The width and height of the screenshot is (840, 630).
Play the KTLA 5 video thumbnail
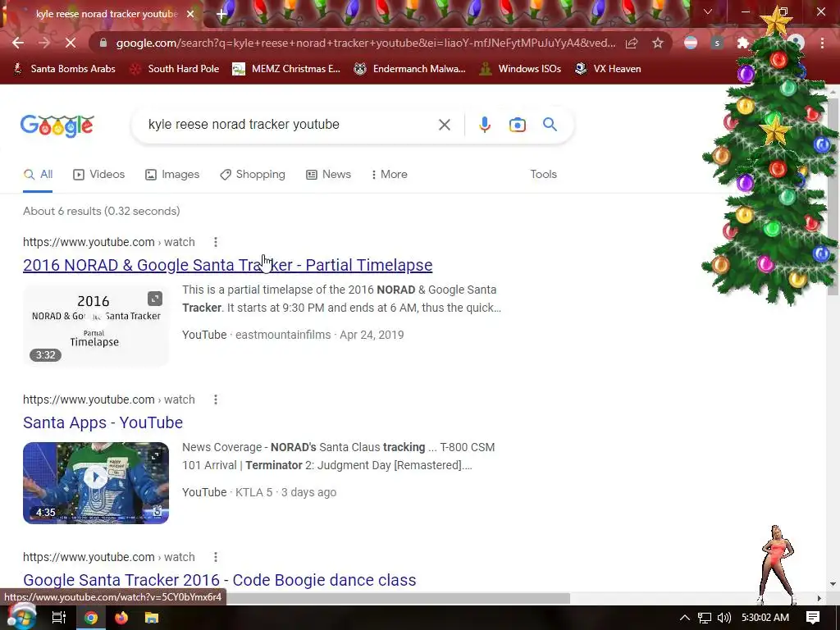tap(96, 482)
